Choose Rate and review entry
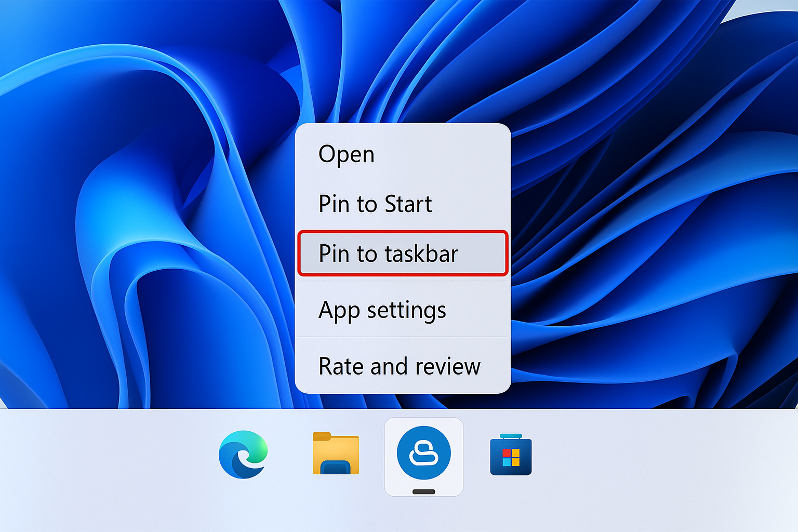This screenshot has height=532, width=798. pos(403,366)
